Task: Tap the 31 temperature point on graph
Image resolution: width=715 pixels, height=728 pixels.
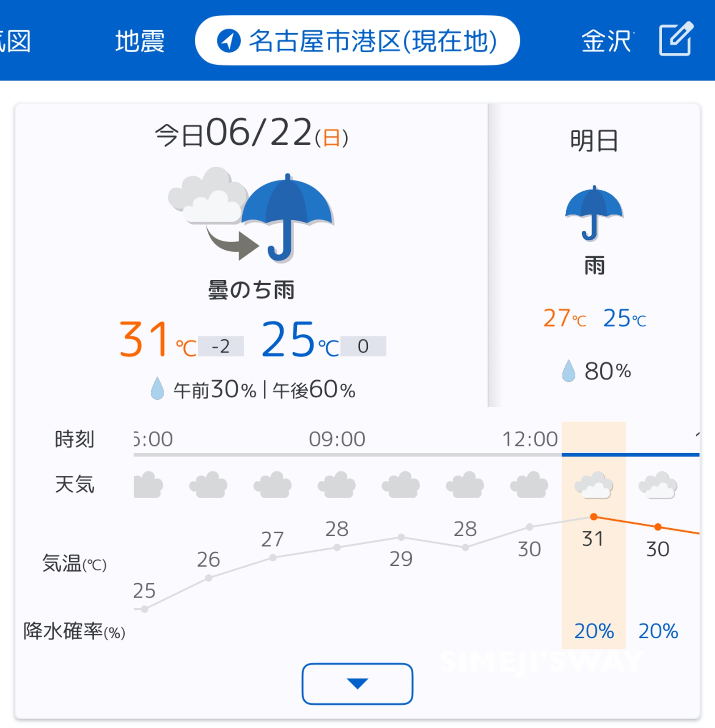Action: [593, 517]
